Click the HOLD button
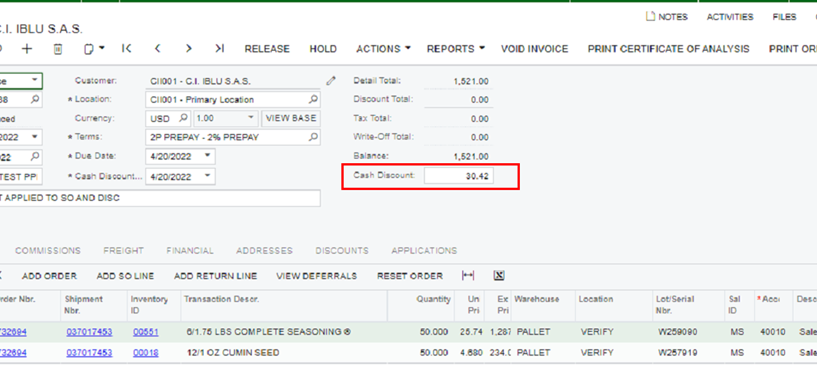 pyautogui.click(x=323, y=49)
